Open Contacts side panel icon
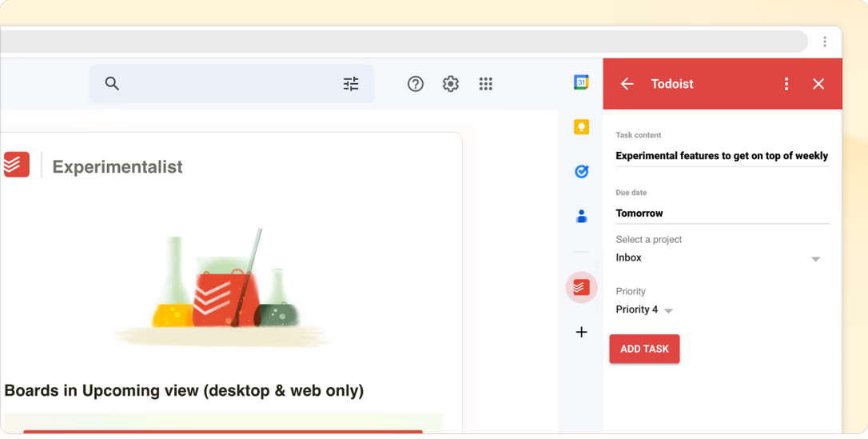 tap(581, 216)
